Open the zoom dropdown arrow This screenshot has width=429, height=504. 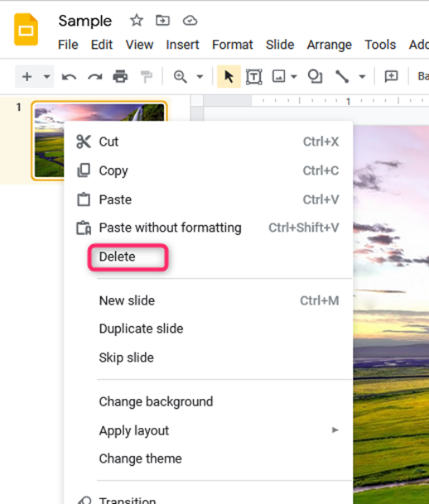pos(200,77)
